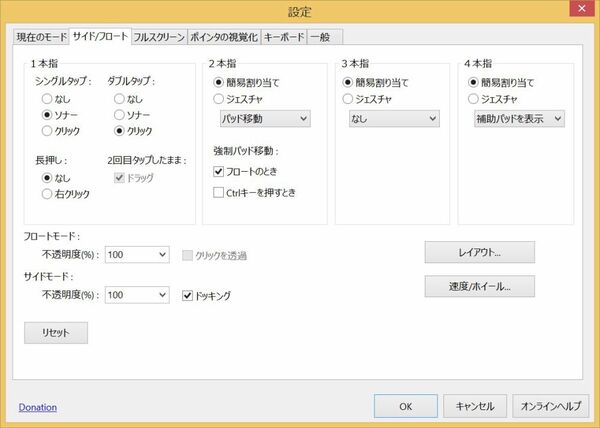Confirm settings with OK
The image size is (600, 428).
(406, 406)
